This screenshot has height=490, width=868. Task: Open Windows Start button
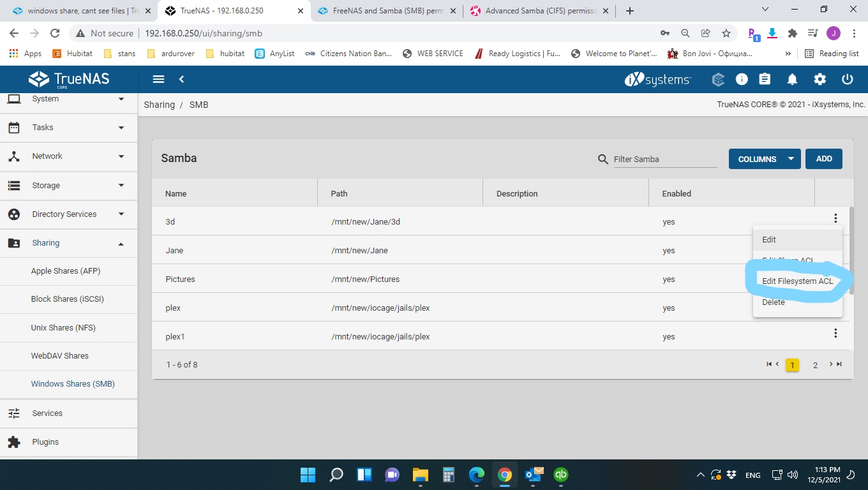tap(308, 475)
